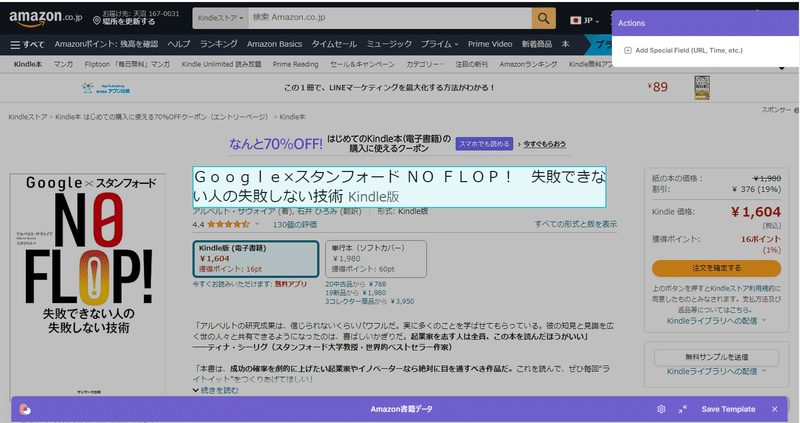Click the round logo icon in bottom bar
Image resolution: width=800 pixels, height=423 pixels.
(x=25, y=409)
